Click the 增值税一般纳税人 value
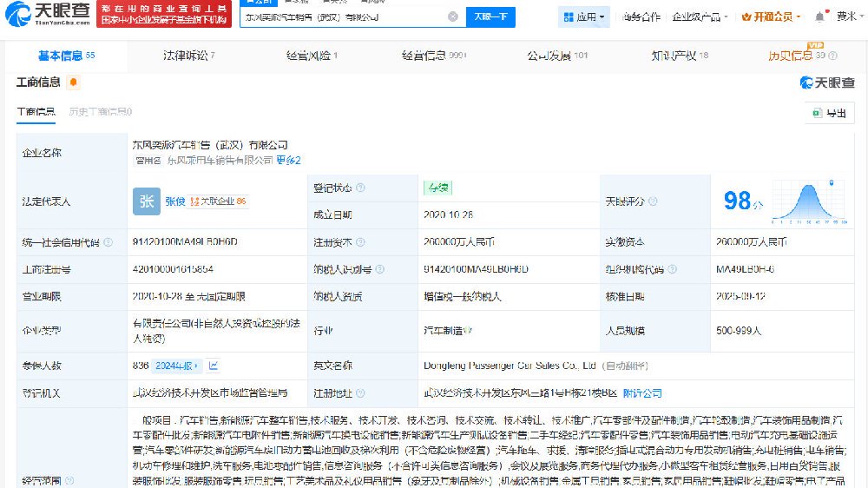Screen dimensions: 868x488 [463, 296]
